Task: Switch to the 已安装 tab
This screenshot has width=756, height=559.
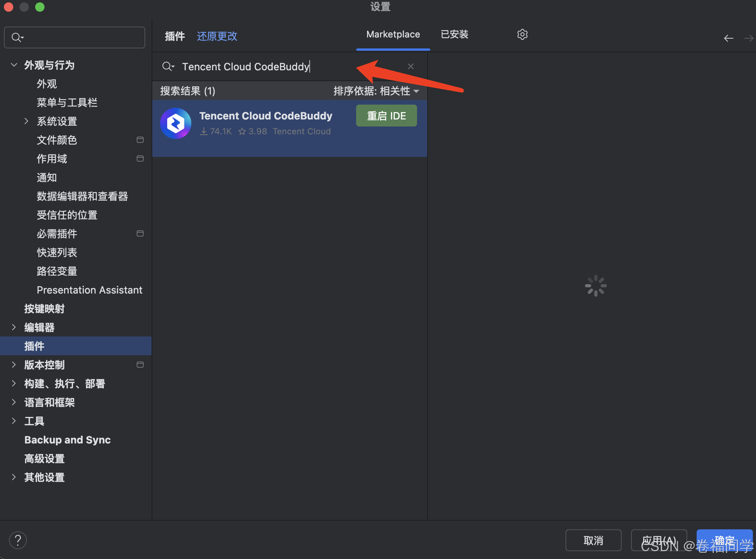Action: (x=454, y=34)
